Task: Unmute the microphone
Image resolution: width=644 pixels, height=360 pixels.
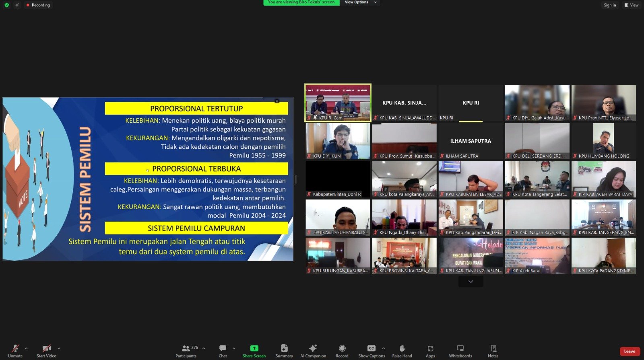Action: click(x=15, y=350)
